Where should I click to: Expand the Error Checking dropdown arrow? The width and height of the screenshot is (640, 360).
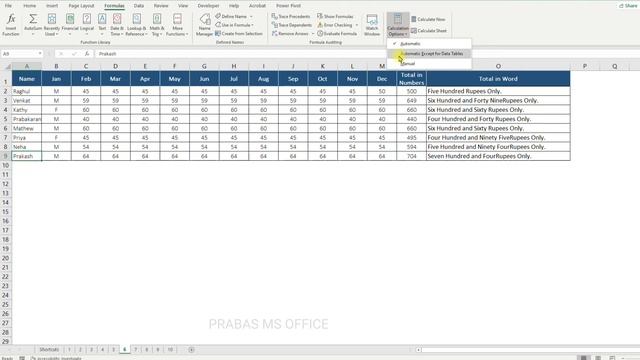356,25
